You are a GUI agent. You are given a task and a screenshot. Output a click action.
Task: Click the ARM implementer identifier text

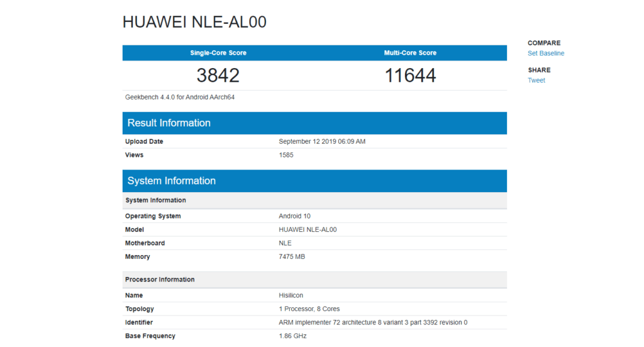tap(373, 322)
